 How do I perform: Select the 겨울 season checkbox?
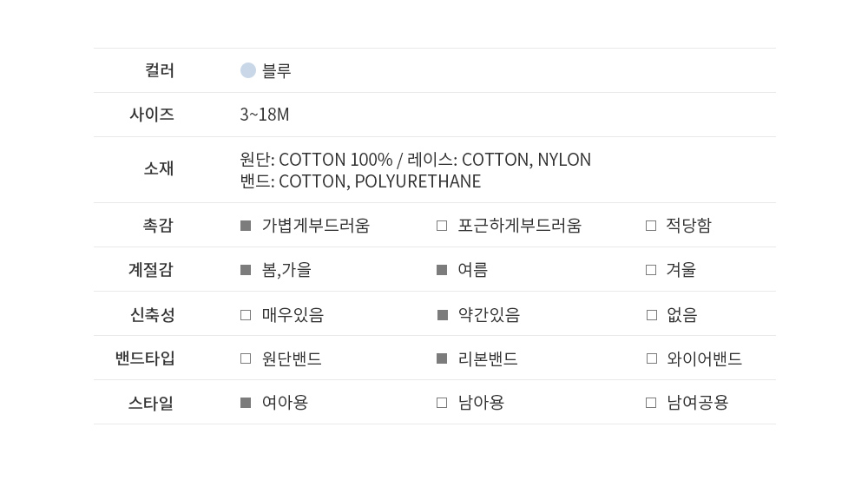[x=651, y=270]
